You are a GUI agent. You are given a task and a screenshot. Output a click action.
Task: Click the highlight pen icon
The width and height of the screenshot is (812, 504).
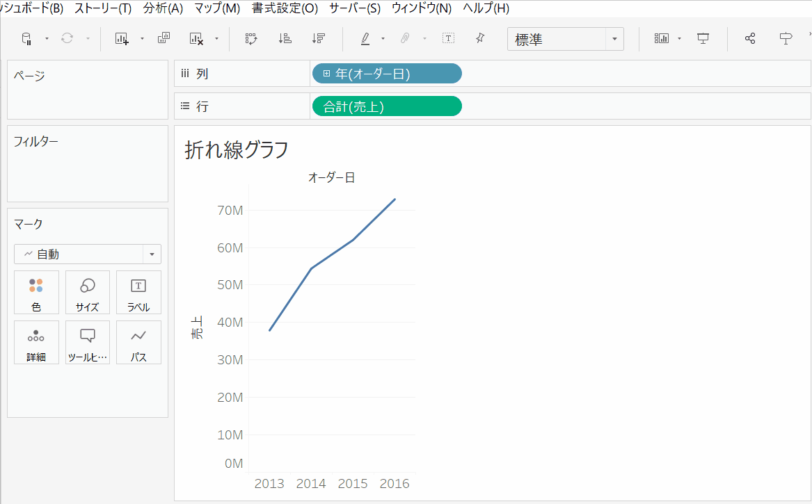(x=365, y=39)
